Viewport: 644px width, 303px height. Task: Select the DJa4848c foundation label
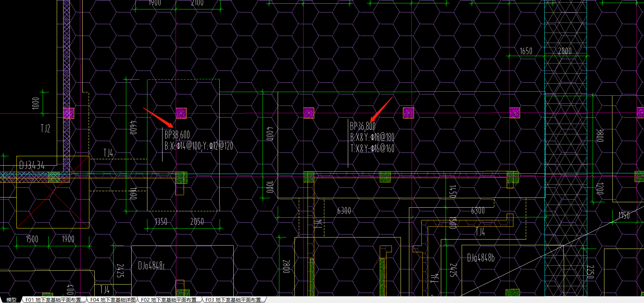point(151,266)
